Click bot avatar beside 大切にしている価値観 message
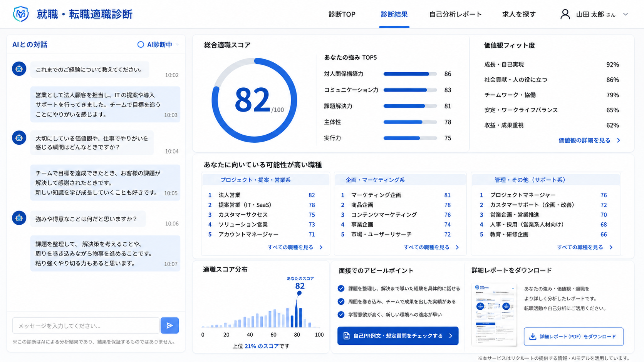The width and height of the screenshot is (644, 362). pos(19,138)
